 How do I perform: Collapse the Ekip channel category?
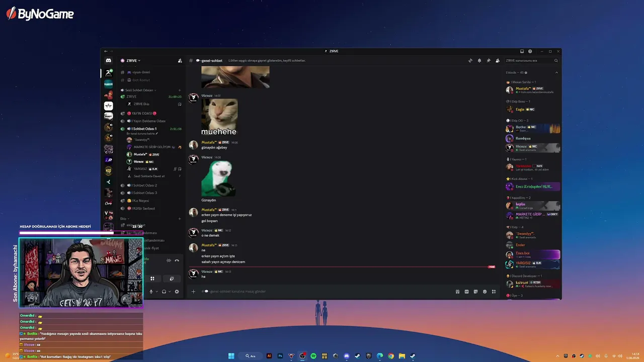(x=124, y=219)
